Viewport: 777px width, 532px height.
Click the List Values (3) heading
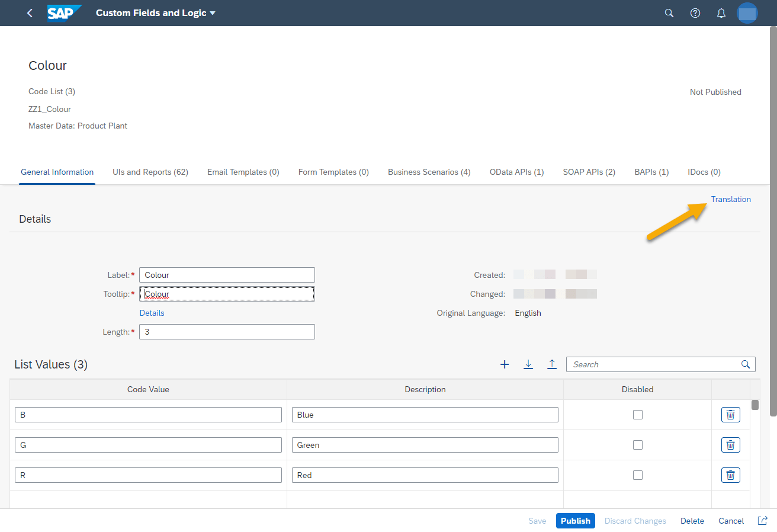coord(51,364)
